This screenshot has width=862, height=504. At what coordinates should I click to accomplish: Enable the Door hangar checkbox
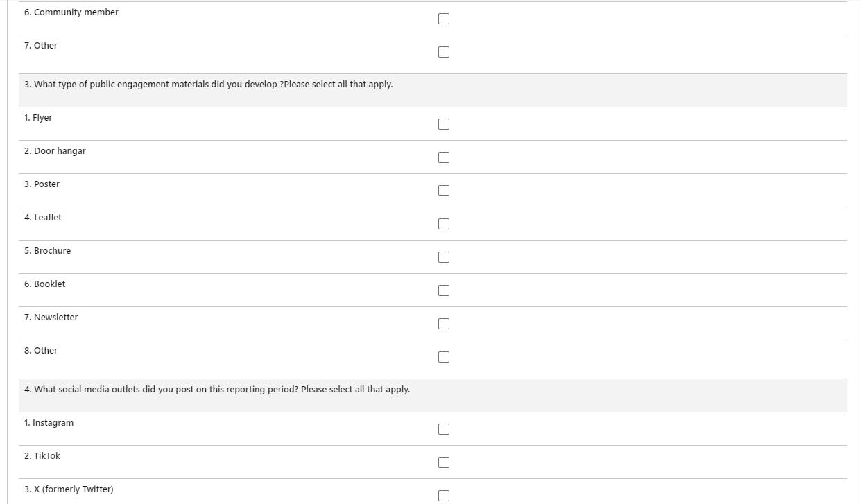[x=444, y=157]
